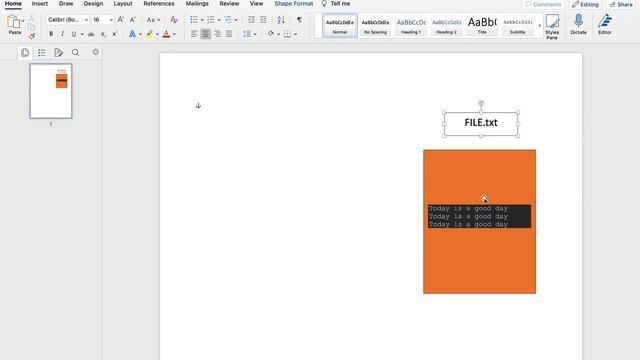Show paragraph marks with pilcrow icon
Viewport: 640px width, 360px height.
click(x=299, y=20)
